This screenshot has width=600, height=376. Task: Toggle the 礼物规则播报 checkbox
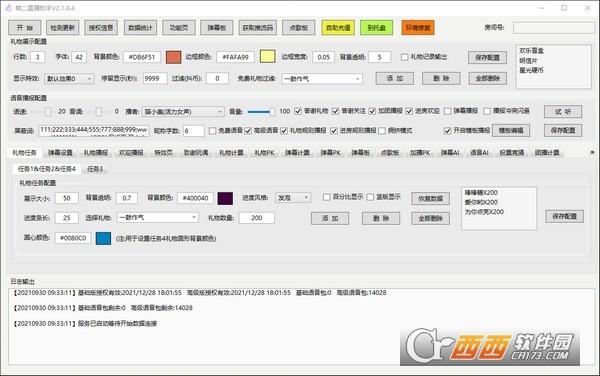[284, 131]
